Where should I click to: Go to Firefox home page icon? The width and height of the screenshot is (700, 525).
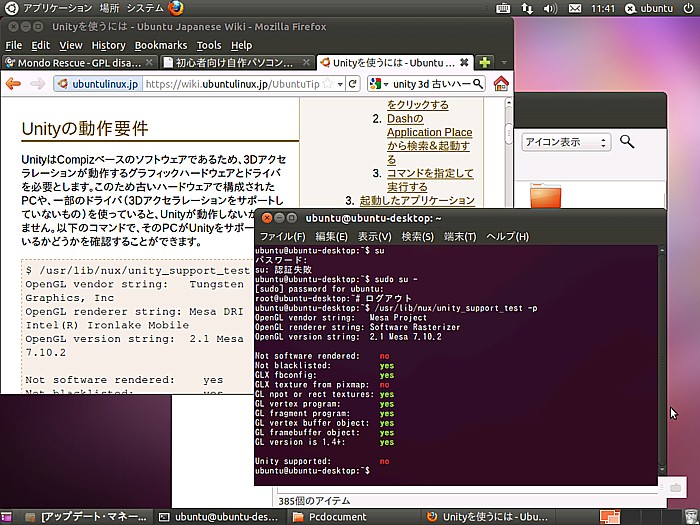click(x=501, y=83)
